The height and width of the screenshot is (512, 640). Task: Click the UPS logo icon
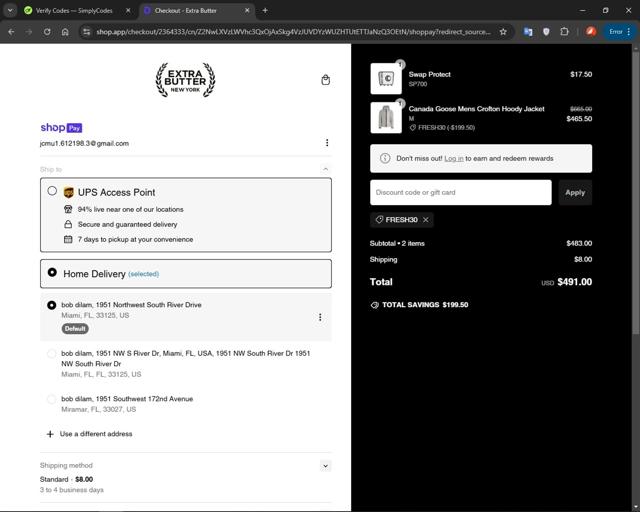coord(69,192)
